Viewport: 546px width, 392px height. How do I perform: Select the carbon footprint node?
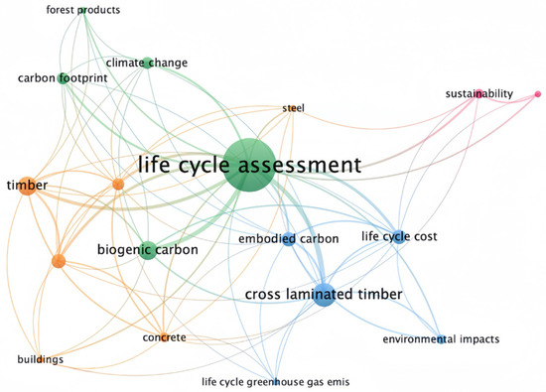(63, 78)
